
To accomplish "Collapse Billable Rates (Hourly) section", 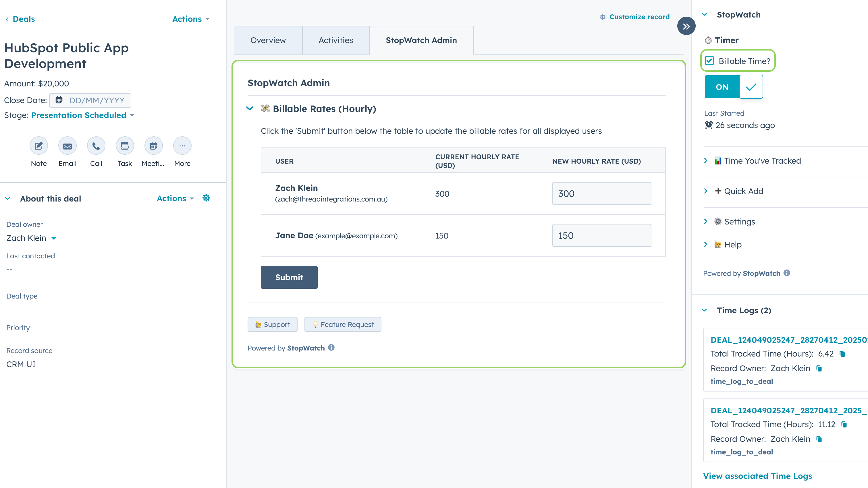I will click(x=250, y=109).
